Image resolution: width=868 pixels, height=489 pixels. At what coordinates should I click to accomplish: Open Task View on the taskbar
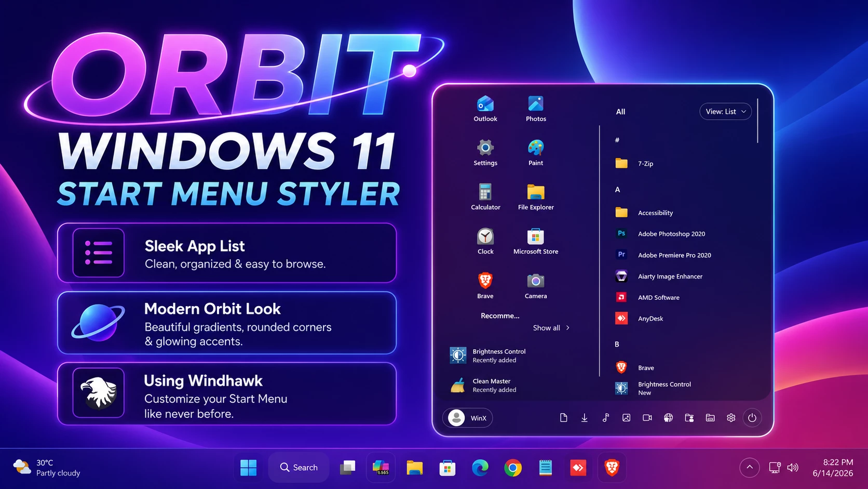tap(347, 468)
